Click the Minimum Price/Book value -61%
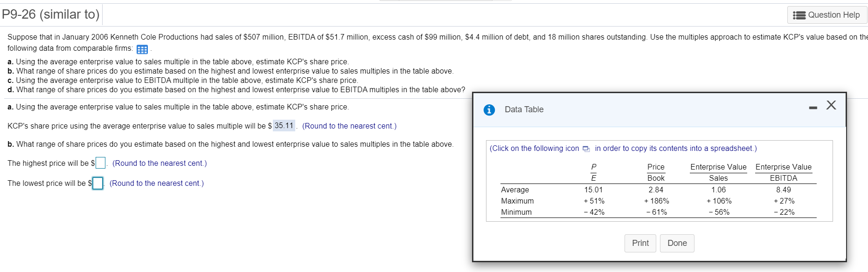The width and height of the screenshot is (868, 272). [x=656, y=212]
